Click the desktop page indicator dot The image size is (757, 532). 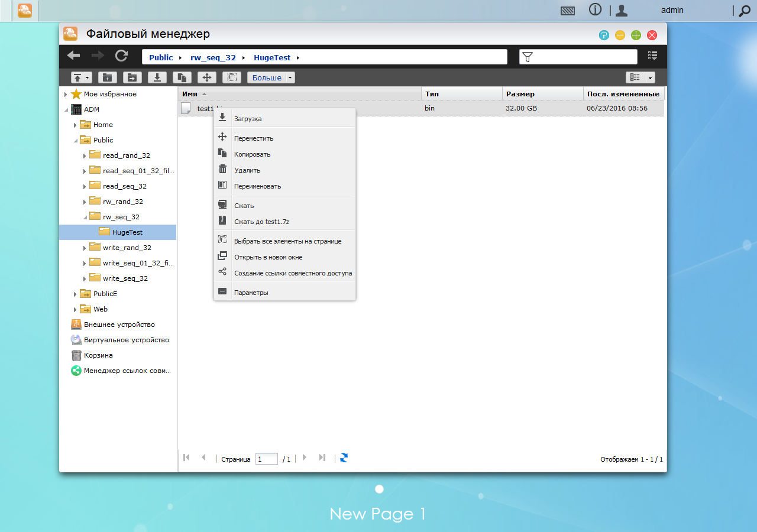click(x=379, y=489)
